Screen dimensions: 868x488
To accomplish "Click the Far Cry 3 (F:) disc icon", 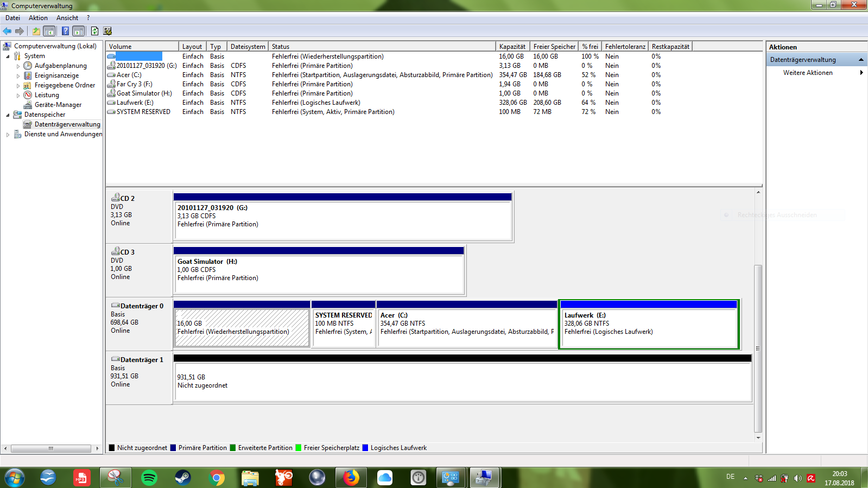I will tap(111, 84).
